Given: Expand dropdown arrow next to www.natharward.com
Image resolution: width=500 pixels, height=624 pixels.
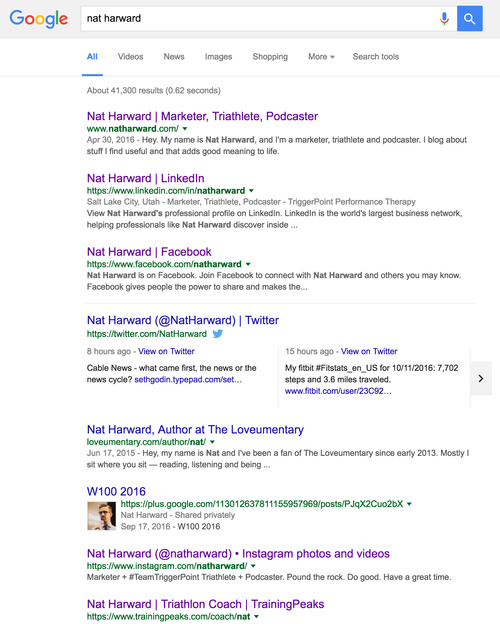Looking at the screenshot, I should [185, 129].
